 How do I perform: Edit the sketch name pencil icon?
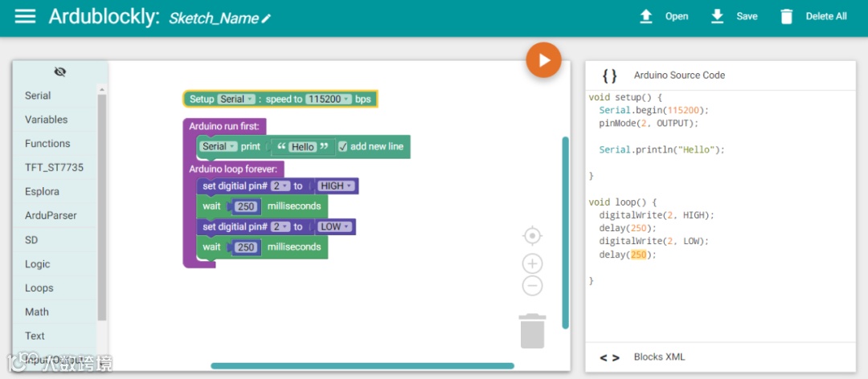pyautogui.click(x=266, y=18)
